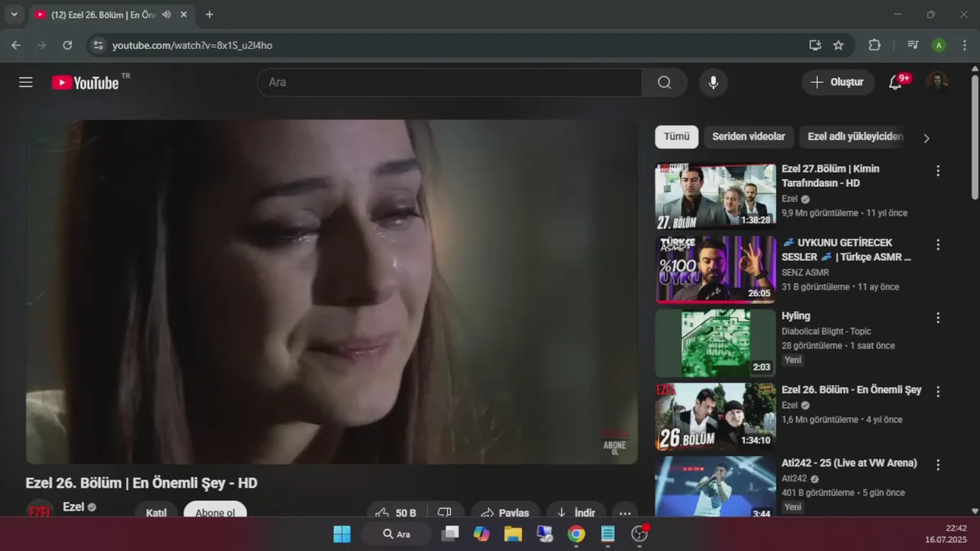Download the video with İndir button

(x=576, y=511)
